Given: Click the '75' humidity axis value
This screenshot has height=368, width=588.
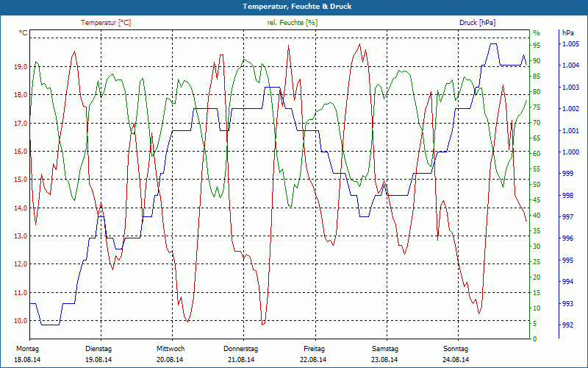Looking at the screenshot, I should point(537,107).
